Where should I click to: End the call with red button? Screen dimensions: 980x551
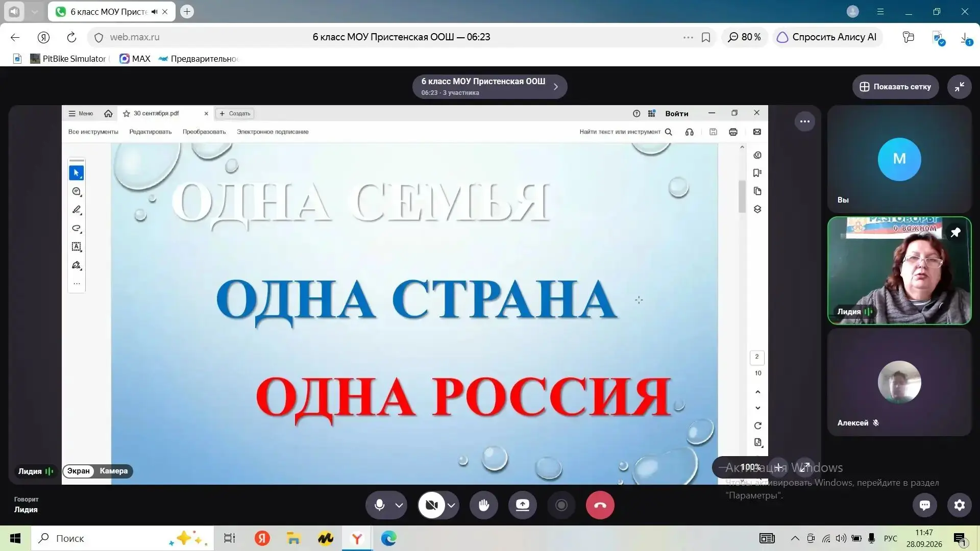click(x=600, y=505)
